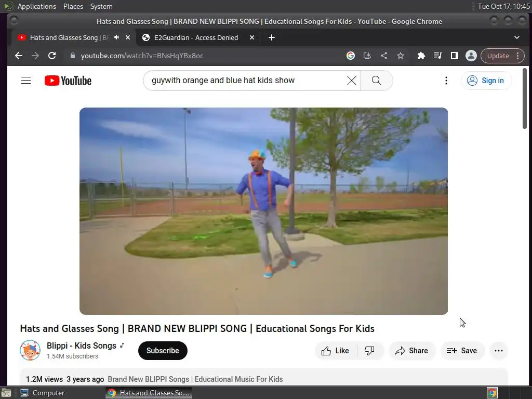This screenshot has width=532, height=399.
Task: Open the Places menu
Action: pyautogui.click(x=73, y=6)
